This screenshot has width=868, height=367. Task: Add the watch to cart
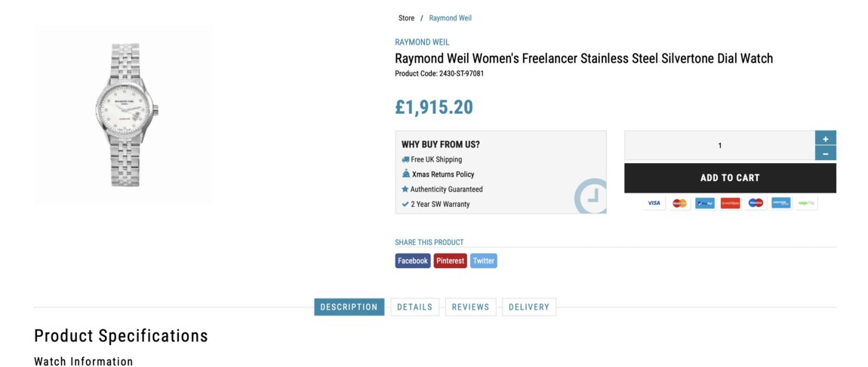coord(729,178)
